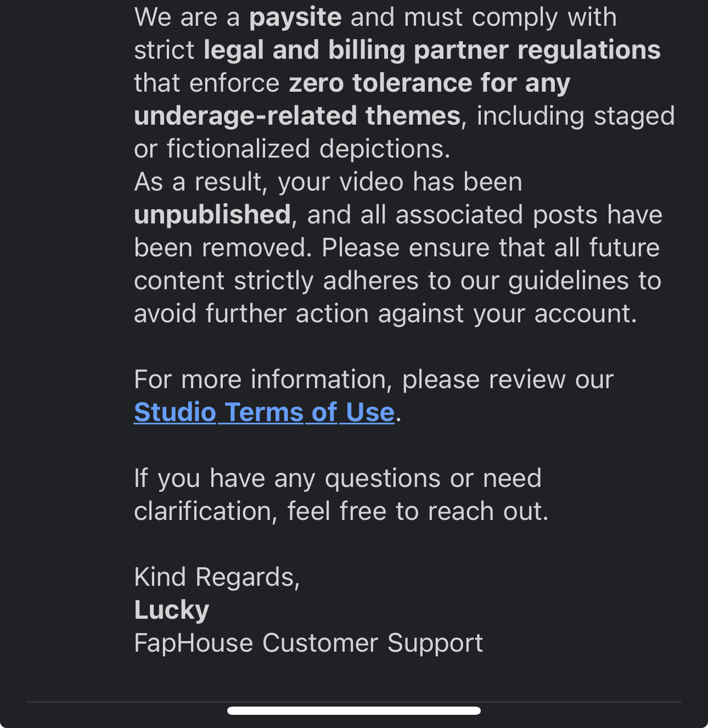Tap text "clarification, feel free to reach out."

341,511
